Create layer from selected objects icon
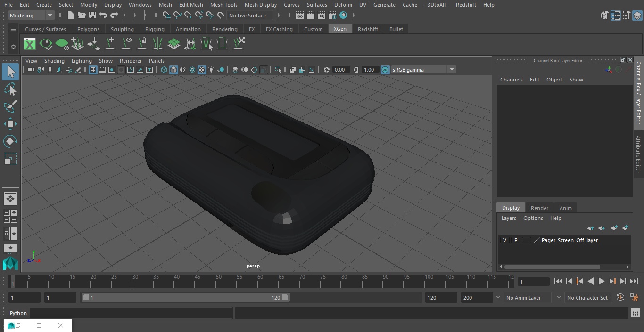Image resolution: width=644 pixels, height=332 pixels. pos(625,228)
